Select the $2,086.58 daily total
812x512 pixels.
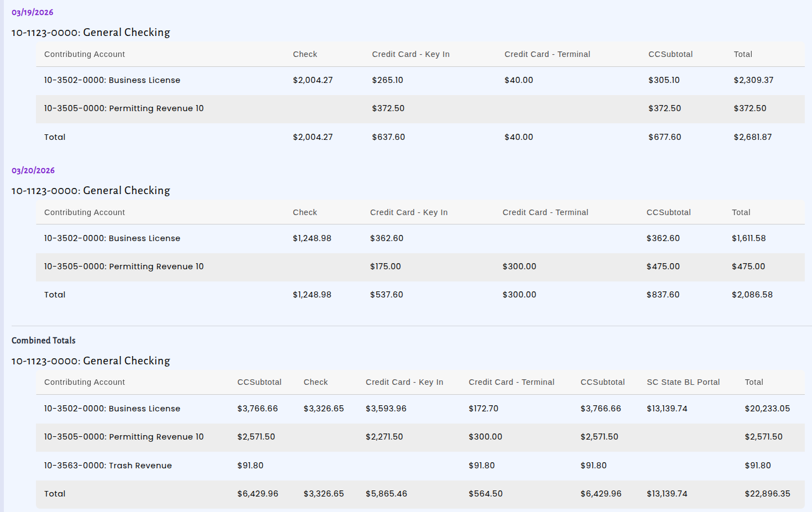point(752,295)
